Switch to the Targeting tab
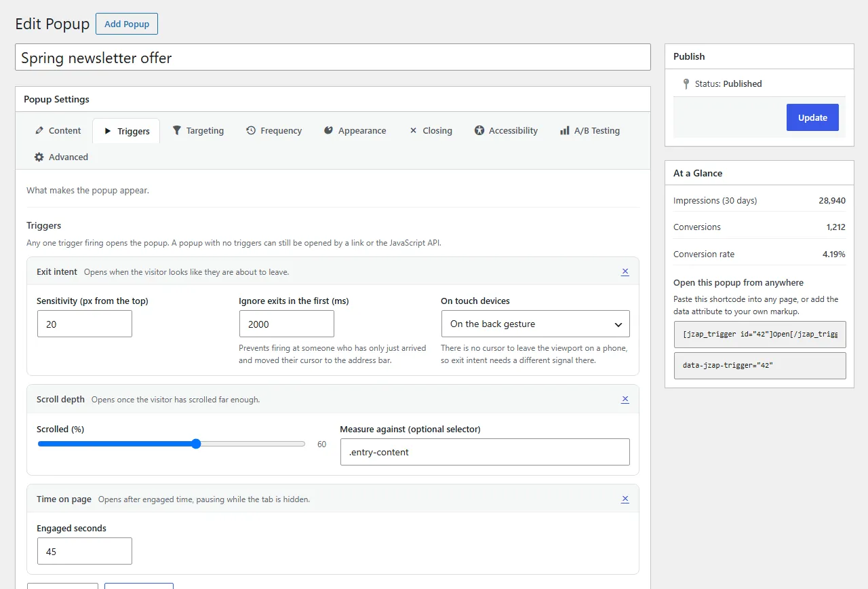 pos(198,130)
